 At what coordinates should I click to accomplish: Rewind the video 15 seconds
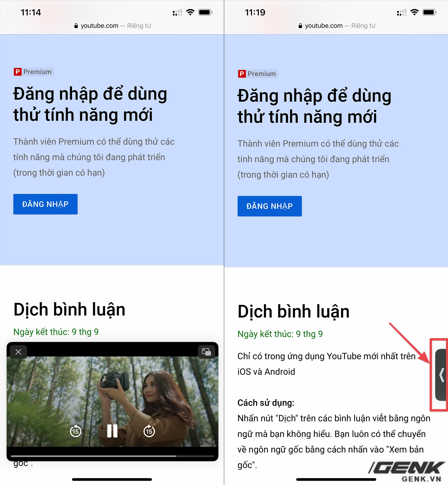point(76,431)
